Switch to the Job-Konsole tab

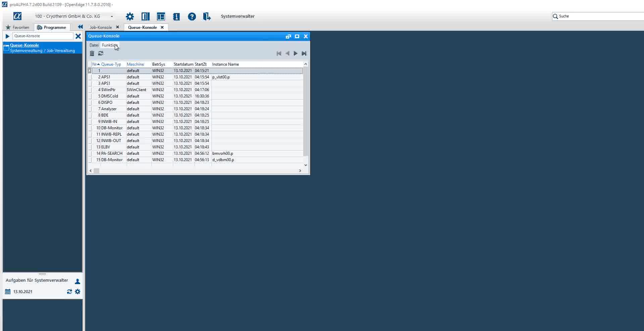(101, 27)
